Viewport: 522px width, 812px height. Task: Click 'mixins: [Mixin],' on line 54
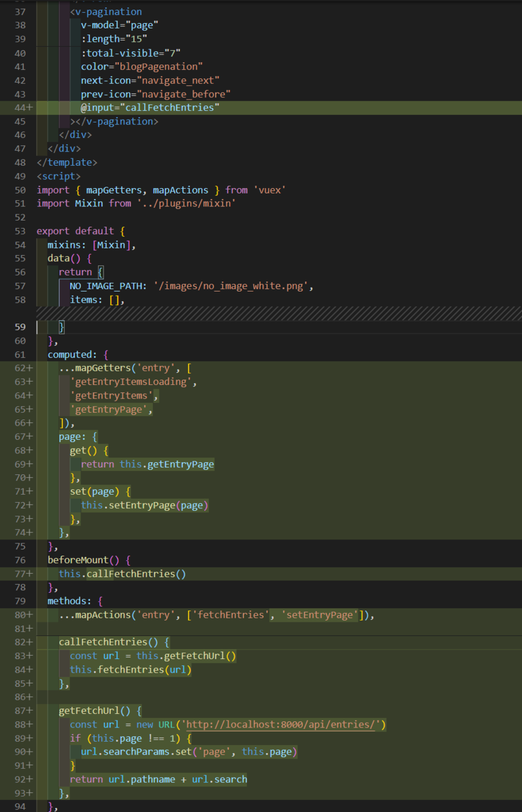pyautogui.click(x=92, y=245)
